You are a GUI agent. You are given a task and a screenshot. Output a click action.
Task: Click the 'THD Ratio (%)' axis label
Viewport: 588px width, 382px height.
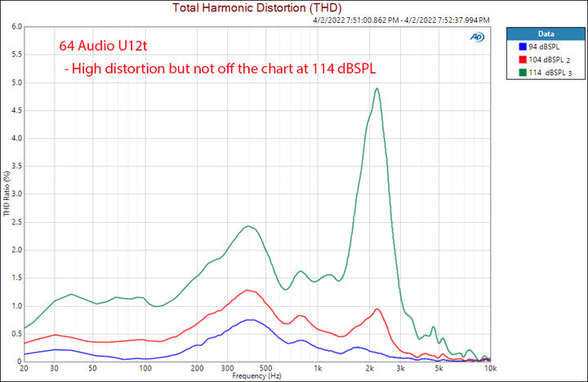click(x=7, y=193)
